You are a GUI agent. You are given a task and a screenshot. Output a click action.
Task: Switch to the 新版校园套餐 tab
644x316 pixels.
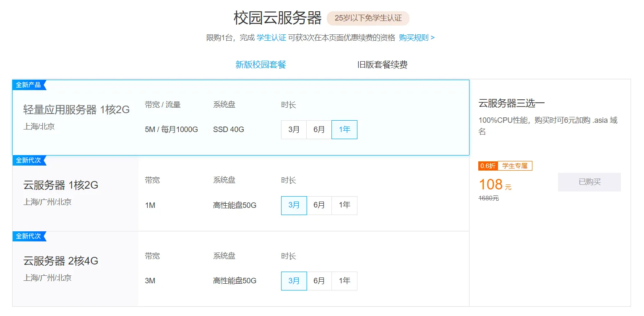261,65
